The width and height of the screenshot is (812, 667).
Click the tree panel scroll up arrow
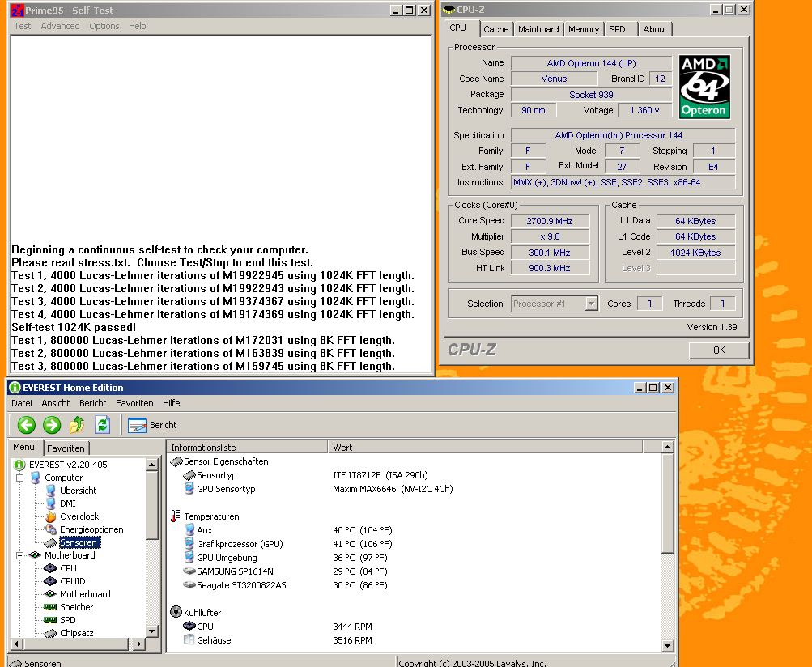point(151,465)
